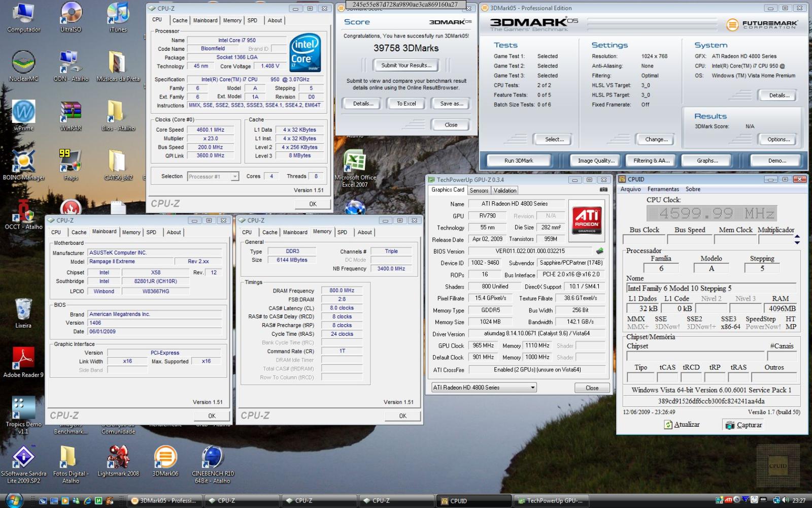The width and height of the screenshot is (812, 508).
Task: Open CINEBENCH R10 64Bit shortcut
Action: (213, 464)
